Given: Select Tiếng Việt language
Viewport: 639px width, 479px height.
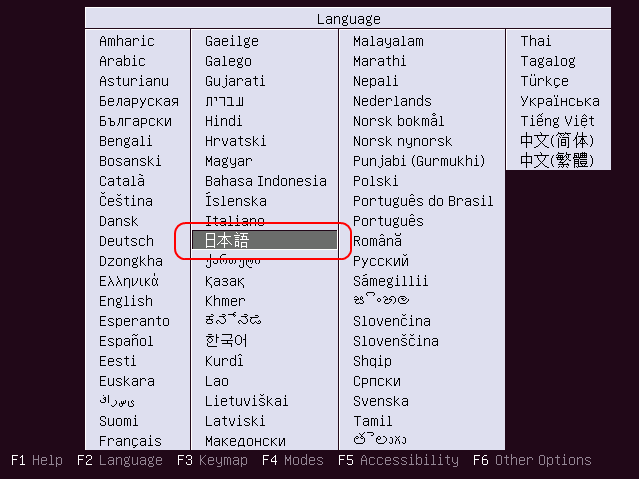Looking at the screenshot, I should point(557,121).
